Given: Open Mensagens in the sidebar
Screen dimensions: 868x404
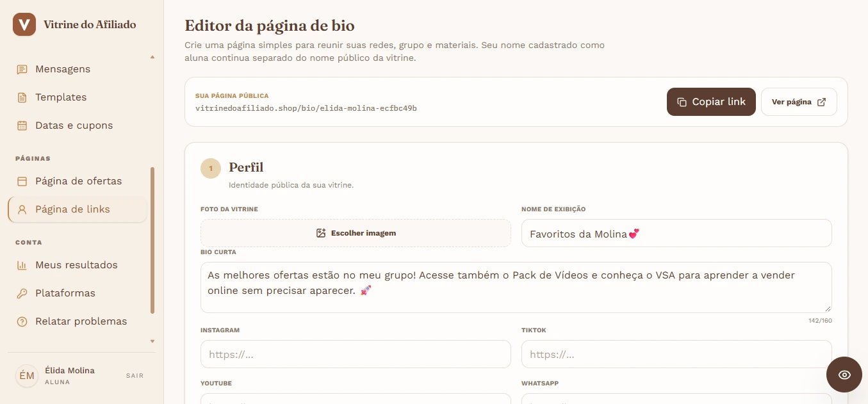Looking at the screenshot, I should [78, 69].
